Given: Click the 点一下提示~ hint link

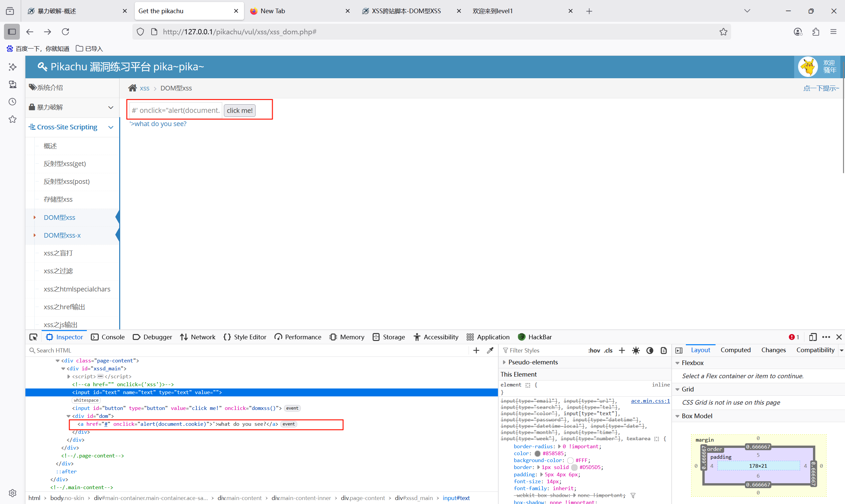Looking at the screenshot, I should point(821,88).
